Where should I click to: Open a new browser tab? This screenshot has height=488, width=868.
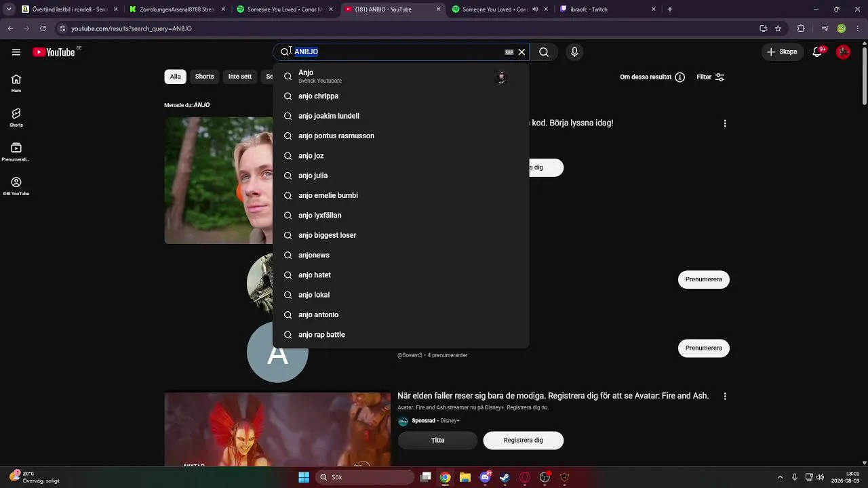669,9
